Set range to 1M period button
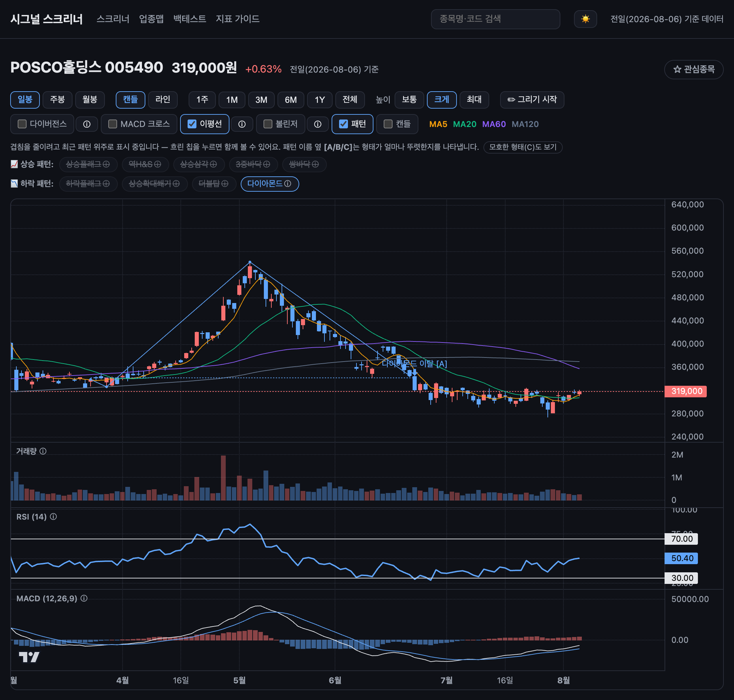Image resolution: width=734 pixels, height=700 pixels. (x=232, y=100)
